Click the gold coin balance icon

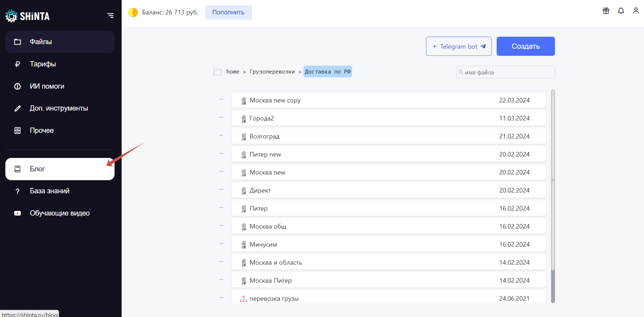coord(133,13)
